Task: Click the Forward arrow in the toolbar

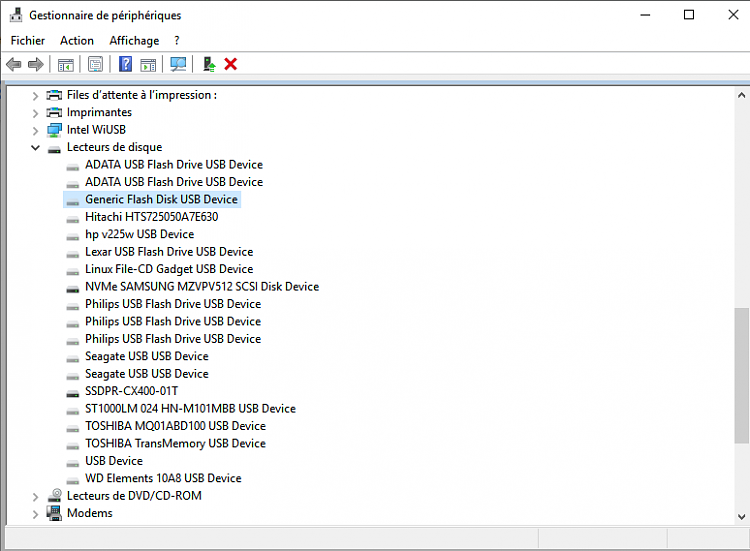Action: (x=35, y=64)
